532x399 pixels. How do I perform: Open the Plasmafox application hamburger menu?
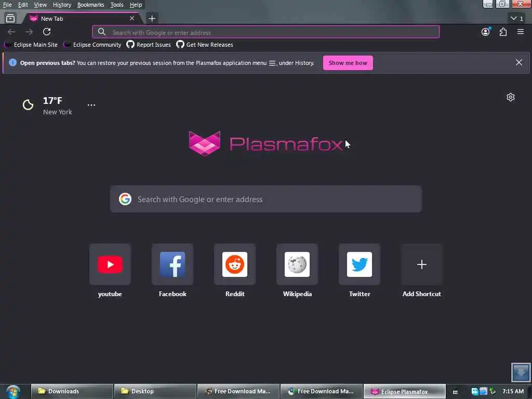(521, 32)
